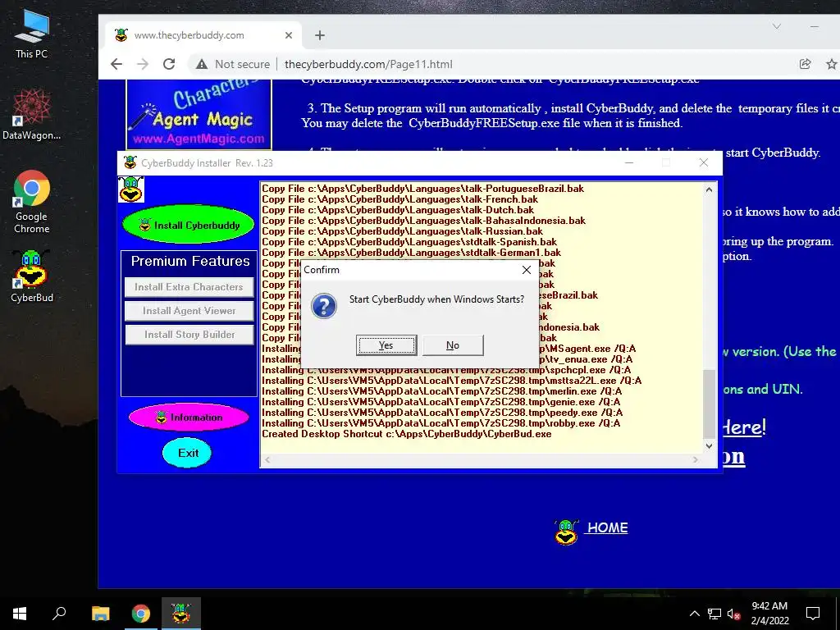The width and height of the screenshot is (840, 630).
Task: Click the 'Created Desktop Shortcut' log line
Action: click(407, 434)
